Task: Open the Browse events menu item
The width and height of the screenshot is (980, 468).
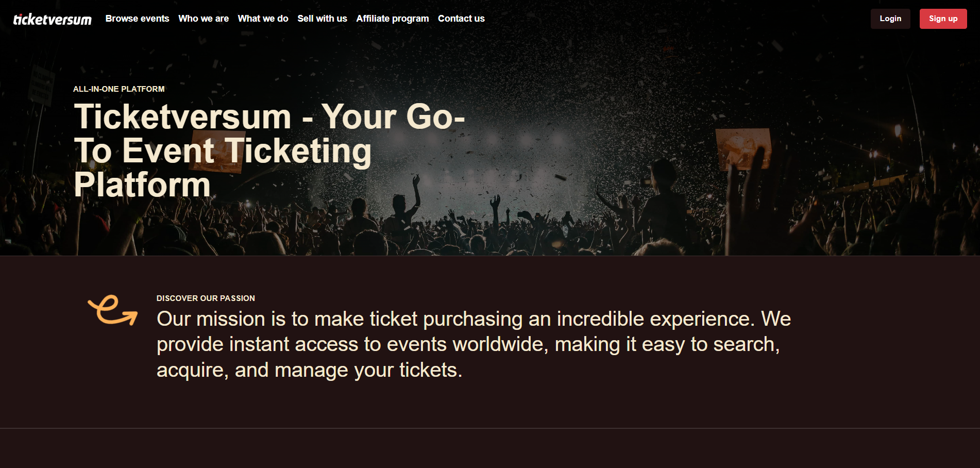Action: tap(137, 19)
